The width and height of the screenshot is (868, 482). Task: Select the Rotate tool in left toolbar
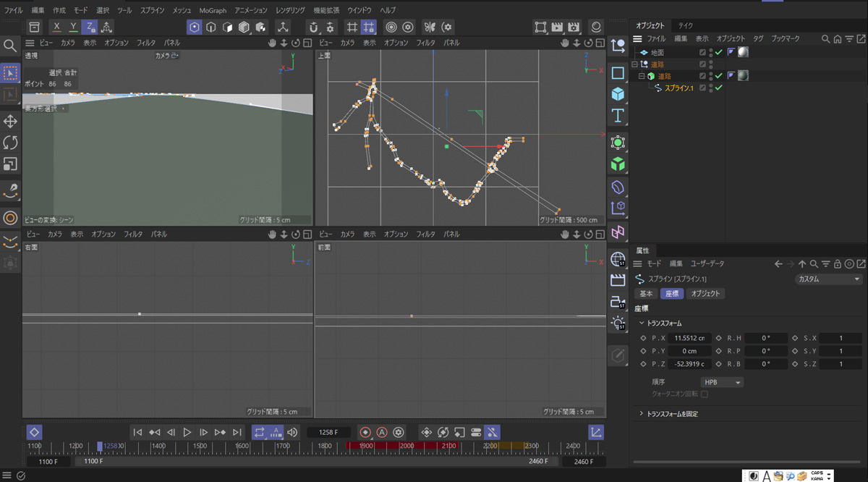pyautogui.click(x=10, y=143)
